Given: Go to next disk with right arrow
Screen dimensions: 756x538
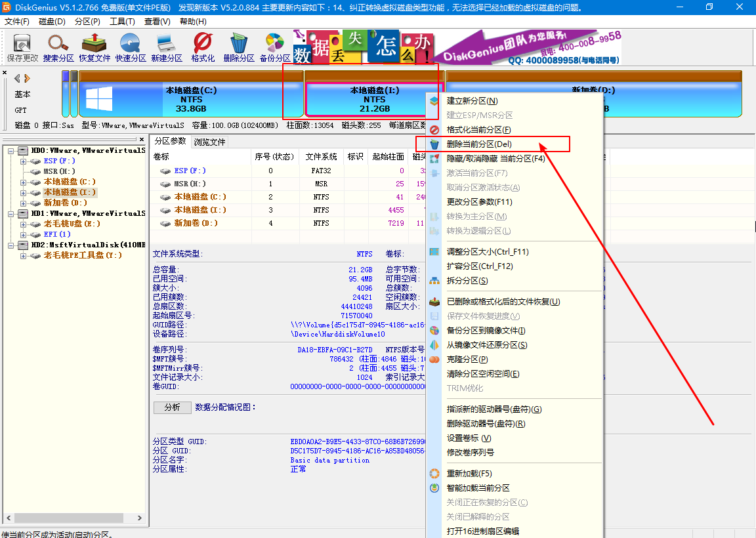Looking at the screenshot, I should click(27, 78).
